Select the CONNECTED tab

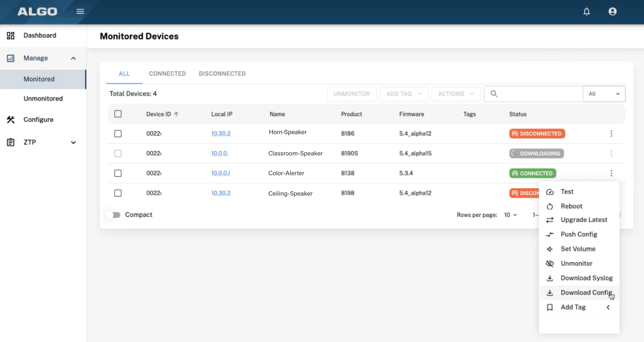(x=167, y=73)
